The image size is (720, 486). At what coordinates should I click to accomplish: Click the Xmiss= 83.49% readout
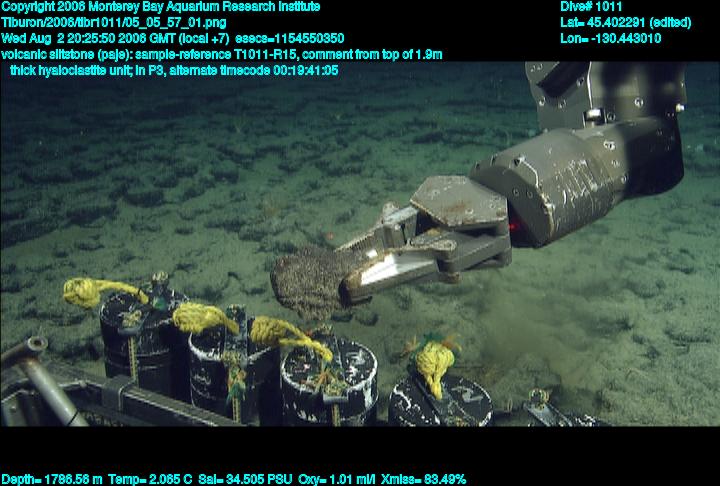point(423,480)
